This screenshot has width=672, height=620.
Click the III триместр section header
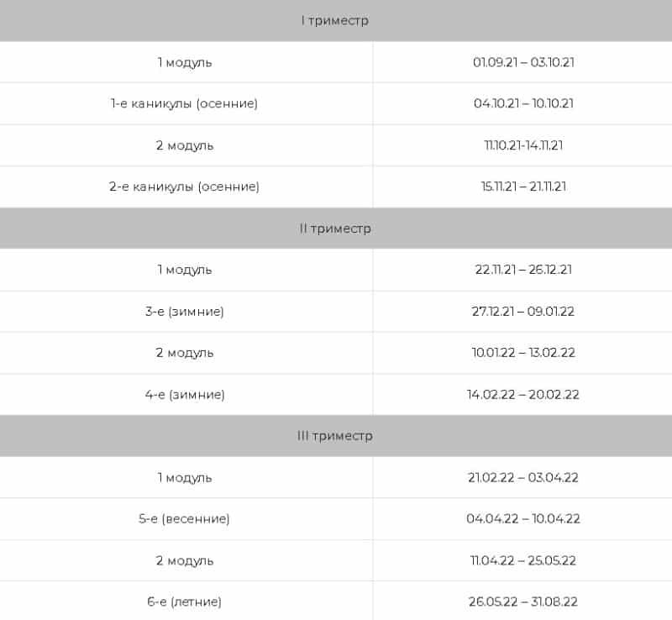(336, 436)
